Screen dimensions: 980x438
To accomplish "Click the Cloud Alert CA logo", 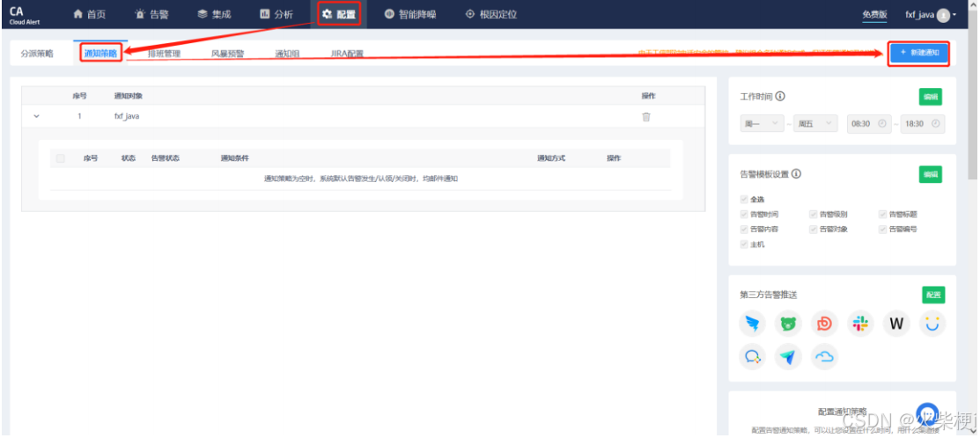I will click(x=25, y=14).
